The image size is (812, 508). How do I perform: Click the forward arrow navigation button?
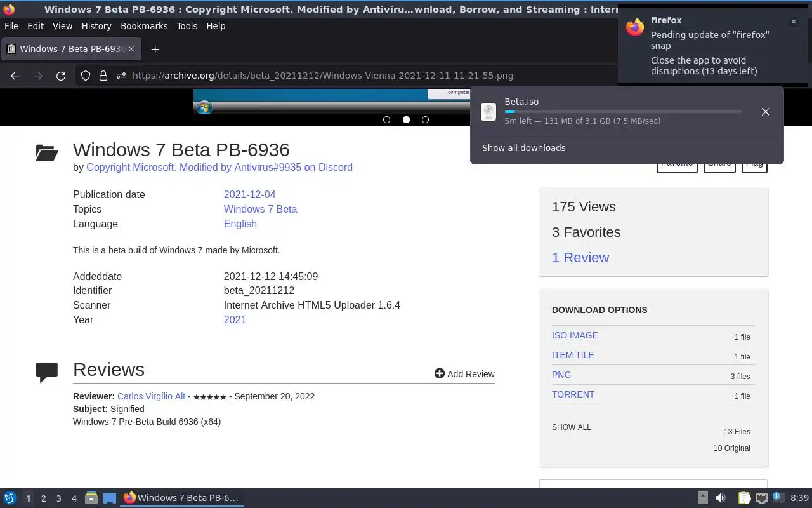coord(38,76)
